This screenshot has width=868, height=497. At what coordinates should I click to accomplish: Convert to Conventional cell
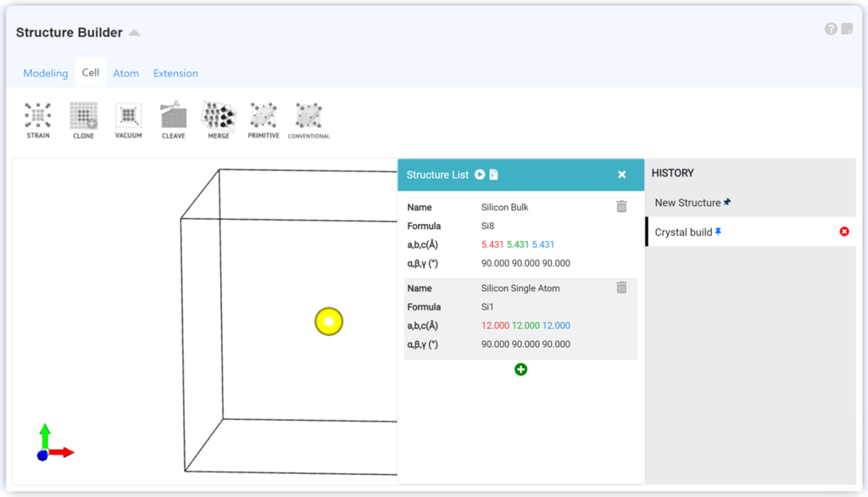point(309,120)
